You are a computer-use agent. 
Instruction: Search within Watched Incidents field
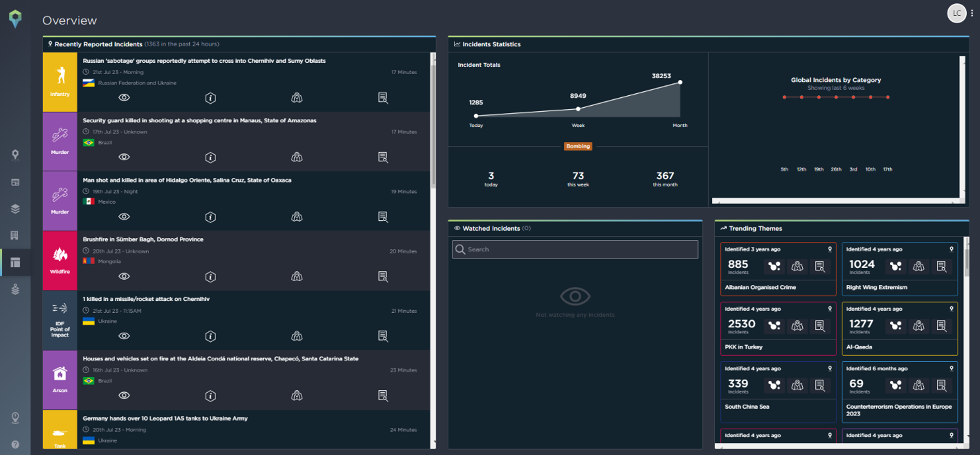point(575,249)
